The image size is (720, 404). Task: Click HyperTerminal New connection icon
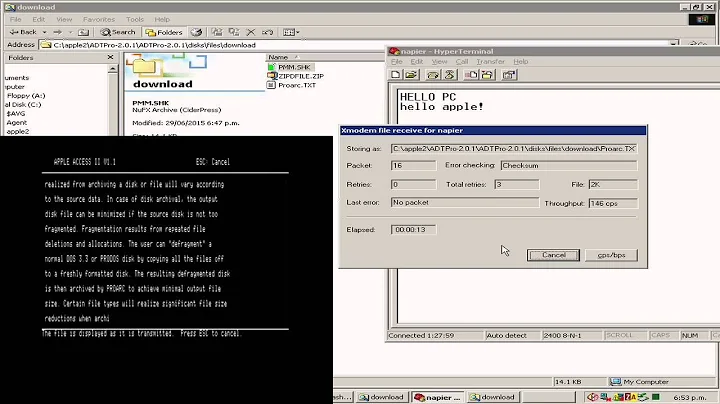[x=396, y=75]
